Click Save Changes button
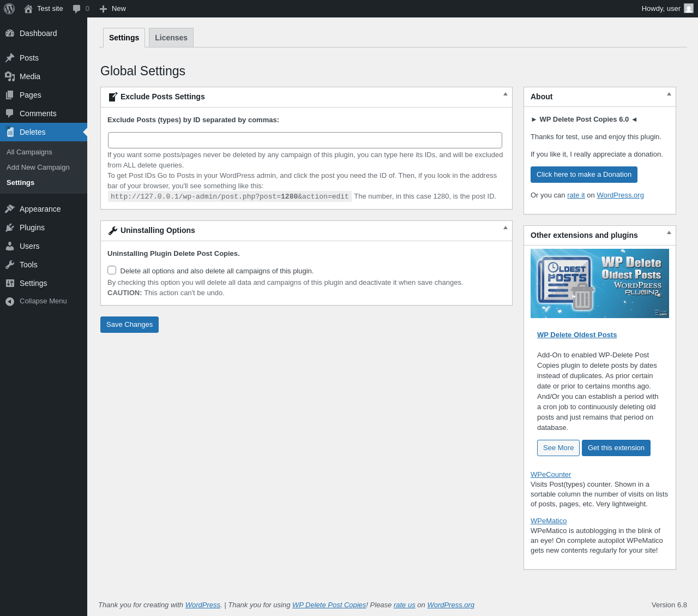The image size is (698, 616). 129,325
